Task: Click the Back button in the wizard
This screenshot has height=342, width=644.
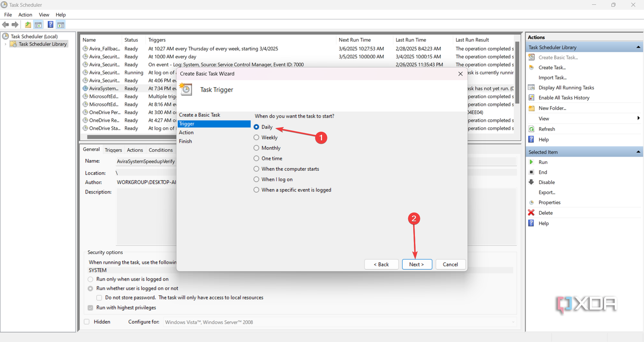Action: [381, 264]
